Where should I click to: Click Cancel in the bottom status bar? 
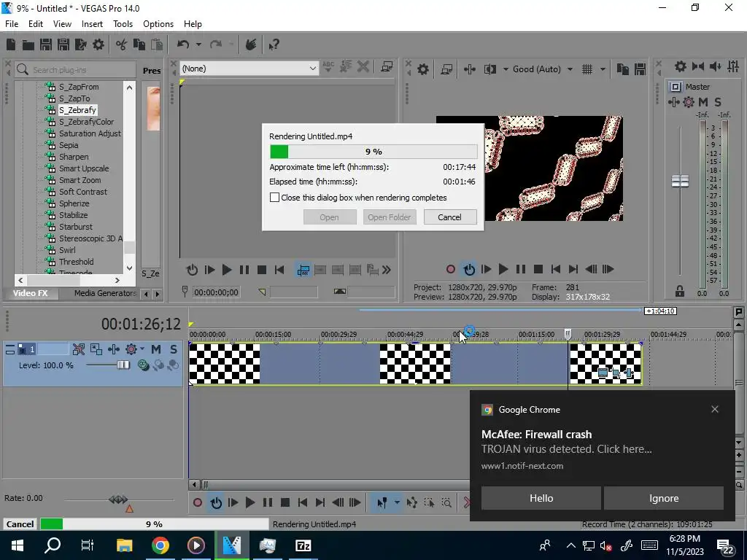pos(20,524)
